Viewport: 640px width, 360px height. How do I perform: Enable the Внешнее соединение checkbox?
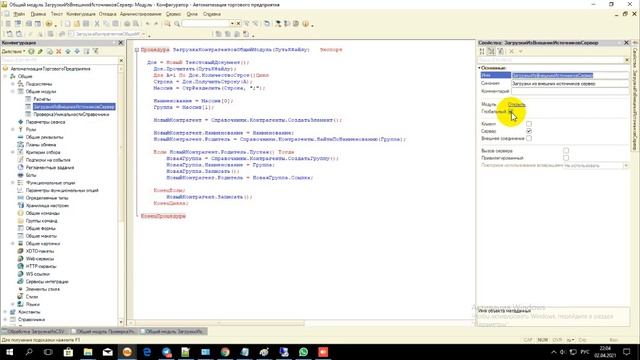[x=529, y=138]
